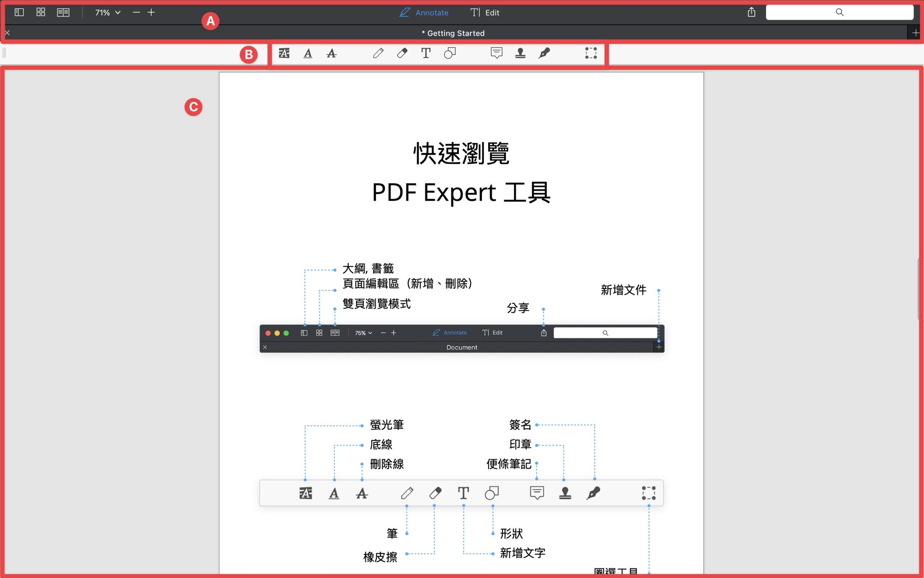Select the Signature tool
Image resolution: width=924 pixels, height=578 pixels.
click(x=544, y=53)
